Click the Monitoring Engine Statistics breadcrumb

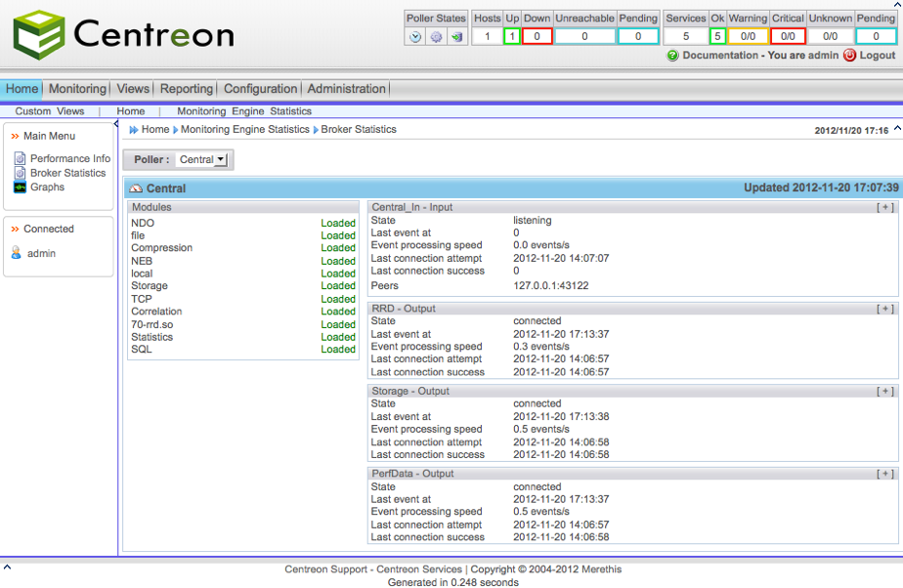[x=244, y=129]
